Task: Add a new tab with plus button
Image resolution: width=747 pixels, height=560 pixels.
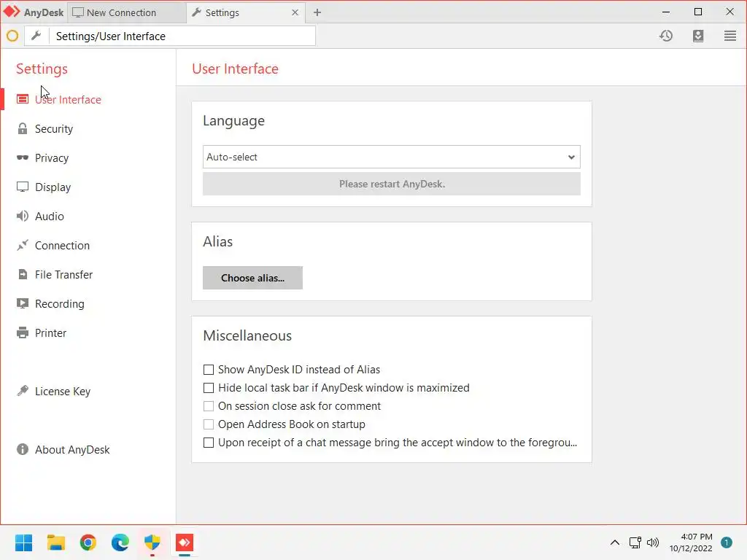Action: point(317,12)
